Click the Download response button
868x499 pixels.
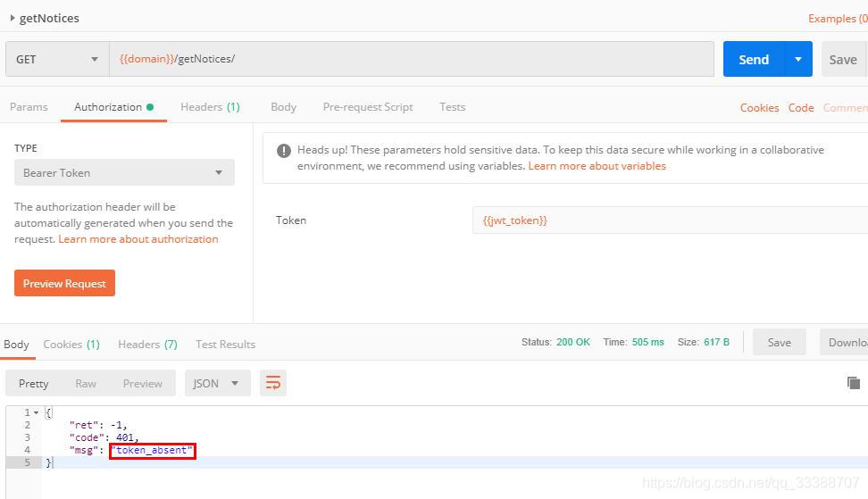[844, 343]
